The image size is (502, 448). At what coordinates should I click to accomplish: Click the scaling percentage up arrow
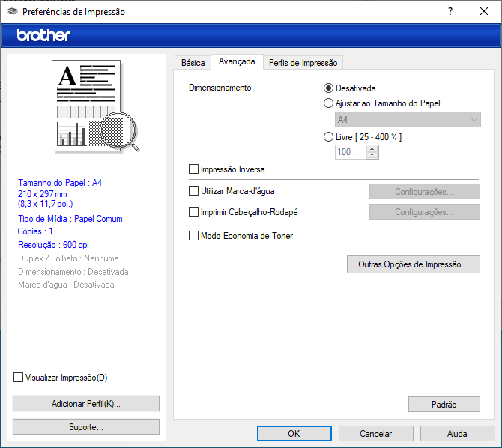(372, 148)
